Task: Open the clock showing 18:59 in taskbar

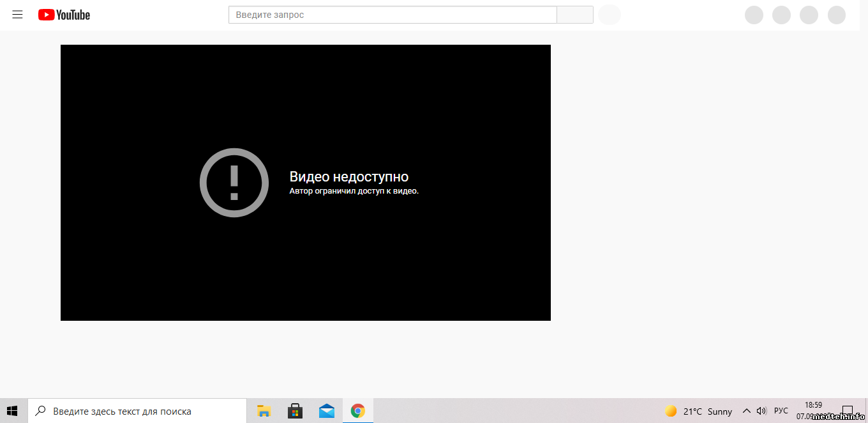Action: coord(813,405)
